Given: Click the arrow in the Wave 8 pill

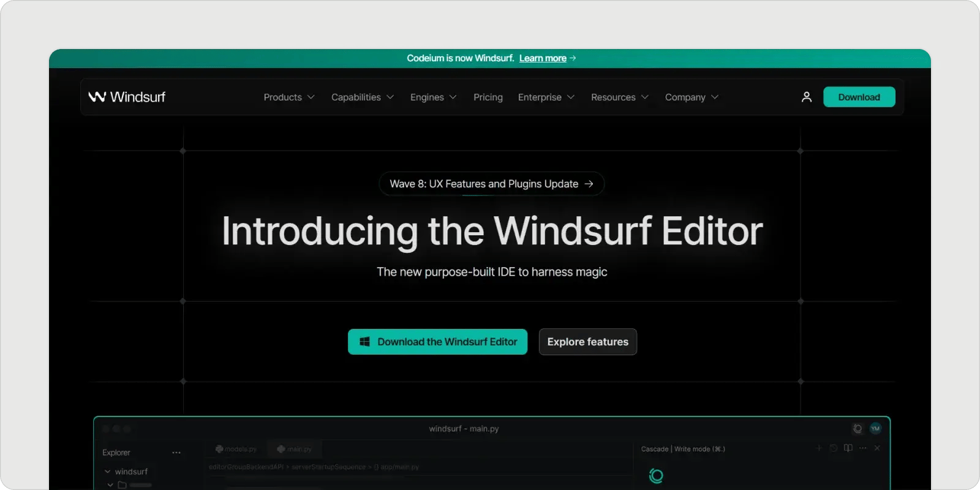Looking at the screenshot, I should 589,184.
